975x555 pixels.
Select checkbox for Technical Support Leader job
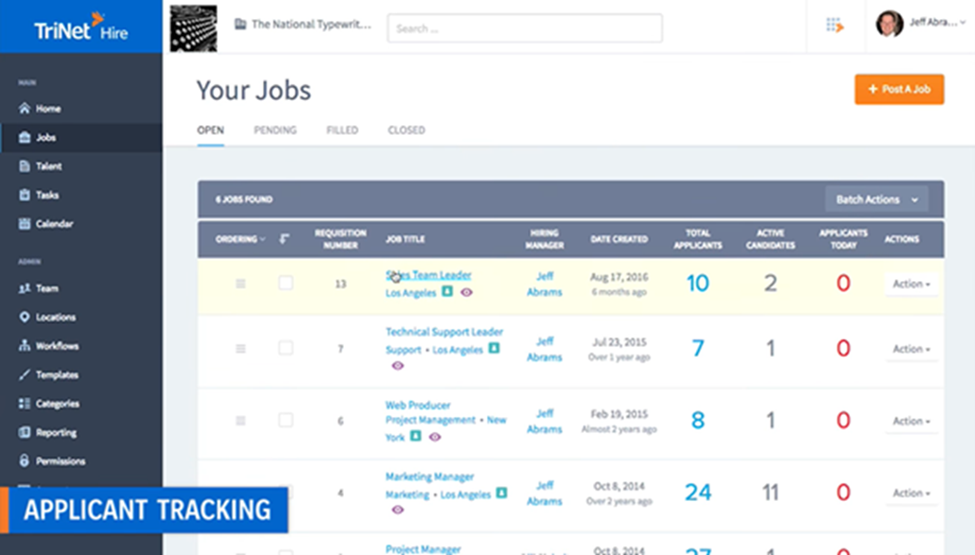click(285, 348)
